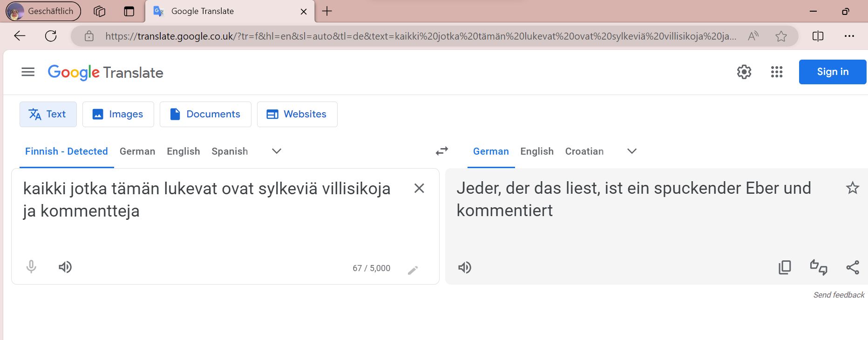Click the Sign in button
The image size is (868, 340).
pos(833,72)
